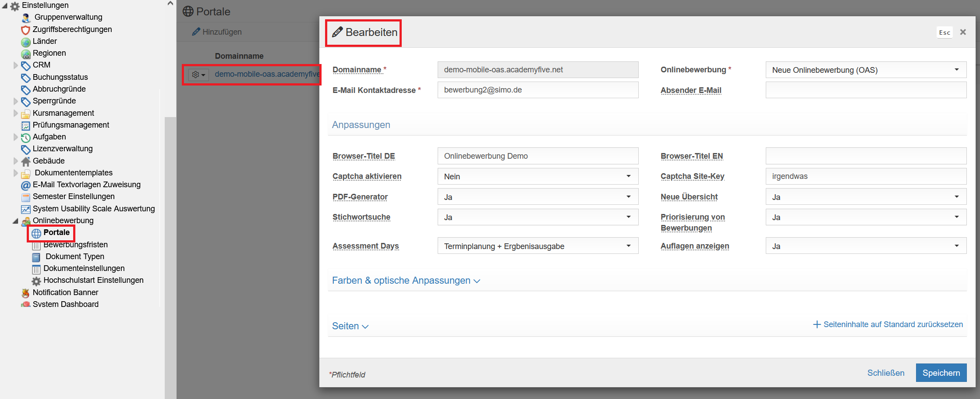Click the Prüfungsmanagement chart icon
The image size is (980, 399).
[x=26, y=125]
